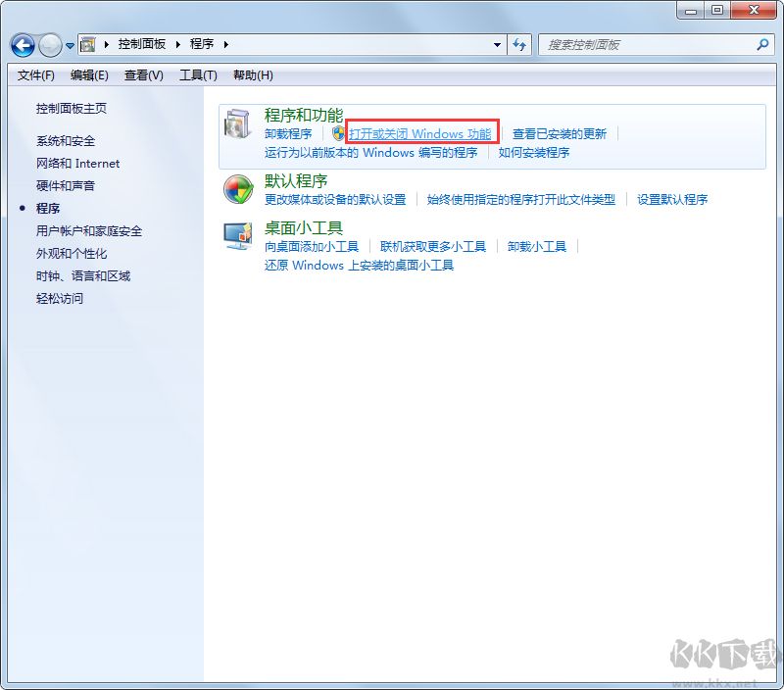Screen dimensions: 784x690
Task: Click the Control Panel icon inside the address bar
Action: click(x=89, y=44)
